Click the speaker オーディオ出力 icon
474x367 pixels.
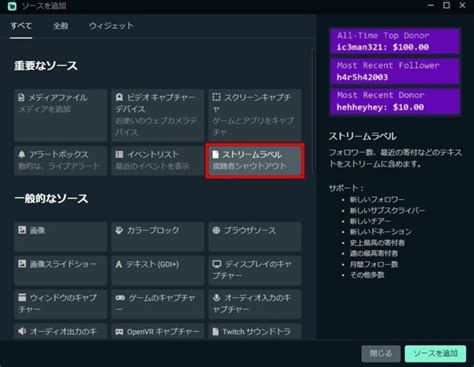click(22, 331)
